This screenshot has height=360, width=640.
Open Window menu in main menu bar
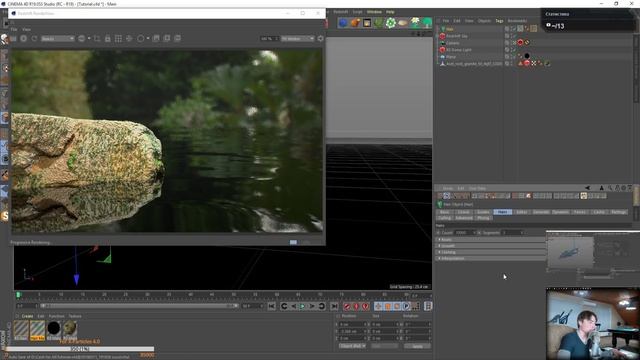coord(374,12)
